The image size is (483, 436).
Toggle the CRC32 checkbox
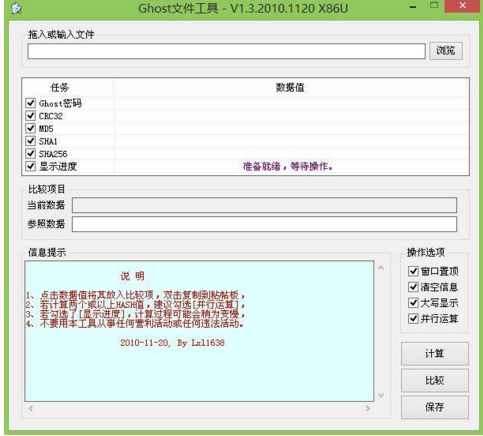tap(31, 116)
